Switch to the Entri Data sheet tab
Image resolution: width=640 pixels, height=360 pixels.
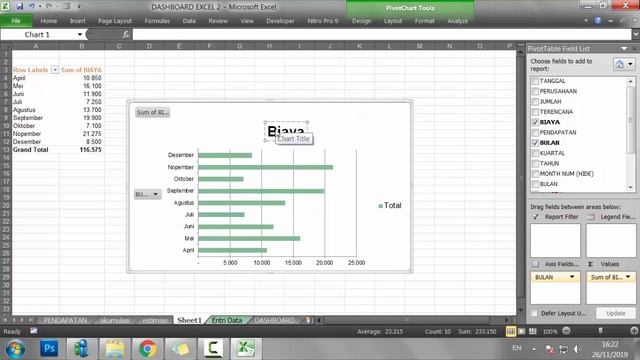tap(227, 320)
